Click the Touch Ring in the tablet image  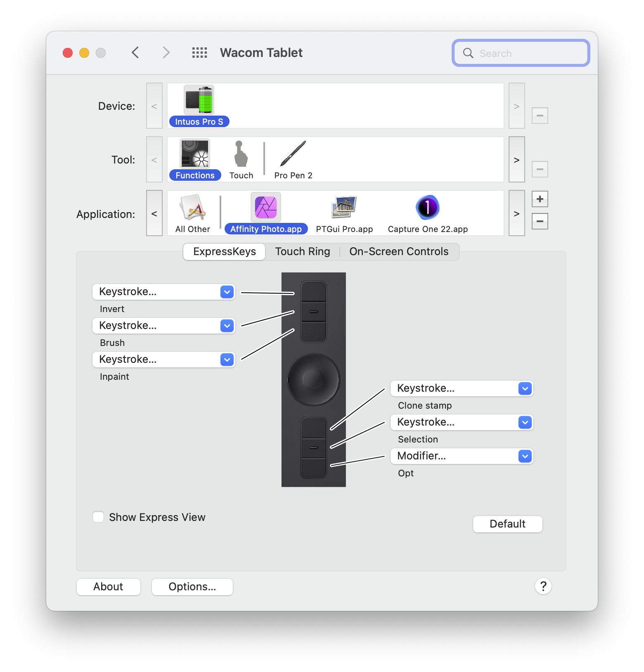[x=314, y=379]
